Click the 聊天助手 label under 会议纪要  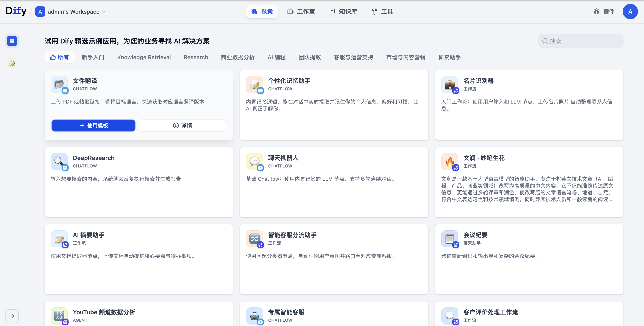[x=472, y=243]
